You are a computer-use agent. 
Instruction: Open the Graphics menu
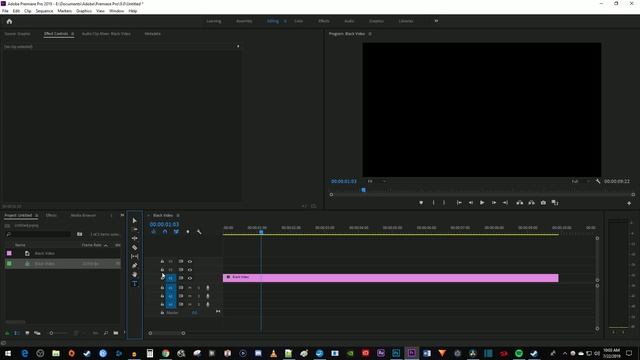coord(84,11)
